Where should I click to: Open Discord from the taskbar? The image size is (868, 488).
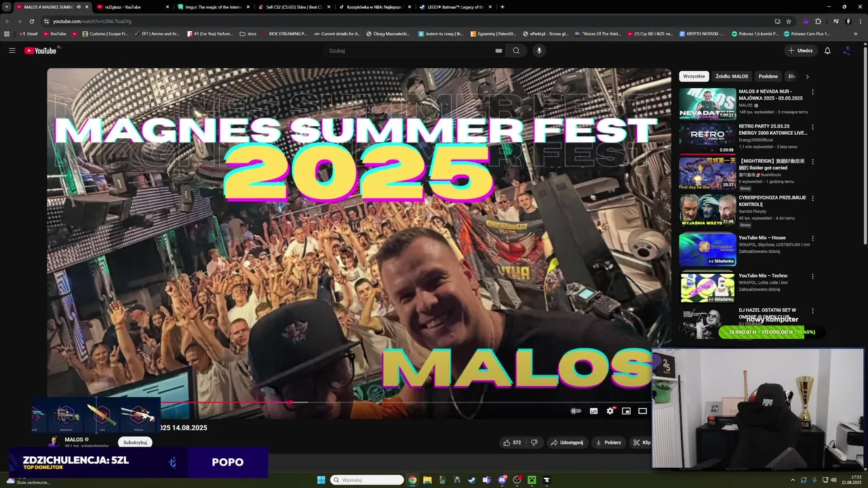tap(502, 480)
